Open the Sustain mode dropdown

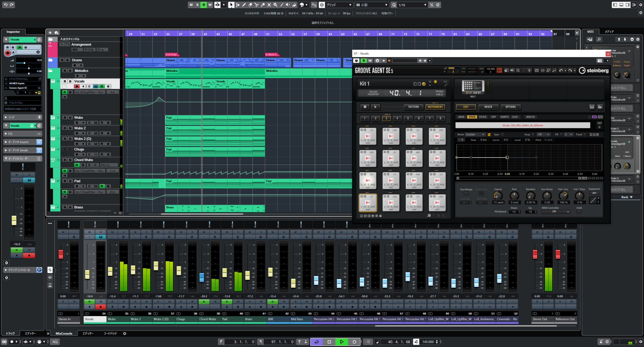(475, 134)
